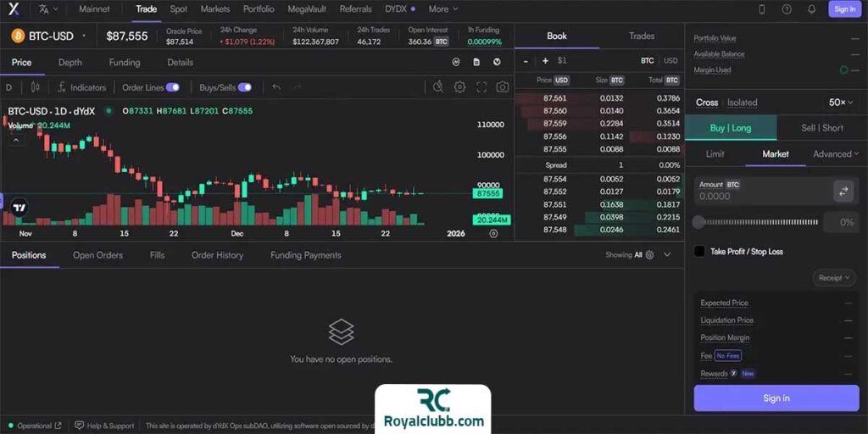
Task: Collapse the chart legend arrow
Action: (16, 140)
